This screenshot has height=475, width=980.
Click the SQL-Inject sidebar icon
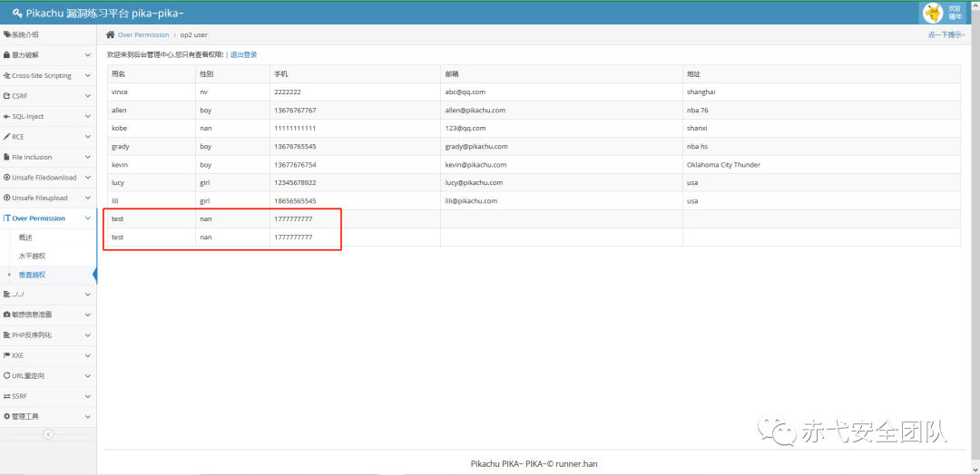(7, 117)
